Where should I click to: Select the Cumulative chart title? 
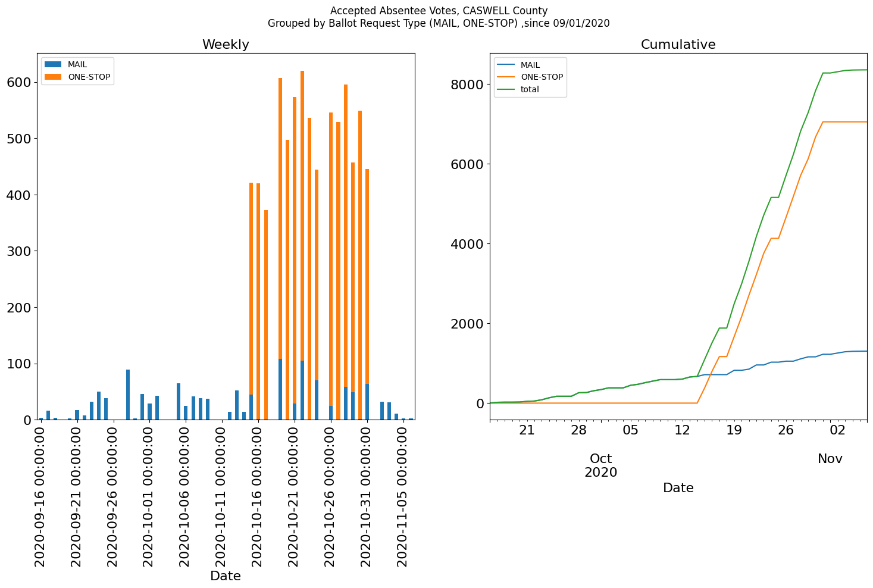click(678, 45)
